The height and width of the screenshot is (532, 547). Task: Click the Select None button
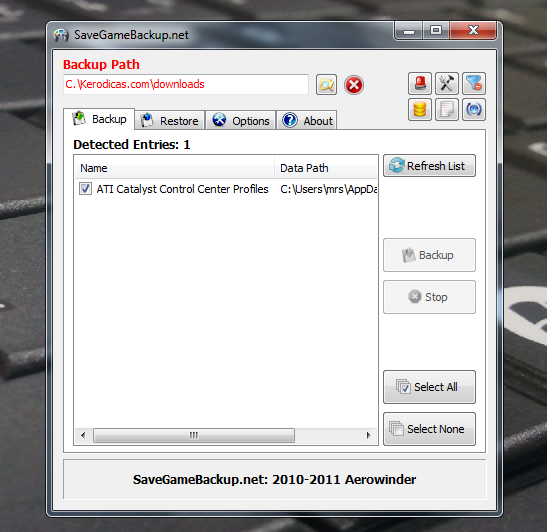(x=429, y=429)
